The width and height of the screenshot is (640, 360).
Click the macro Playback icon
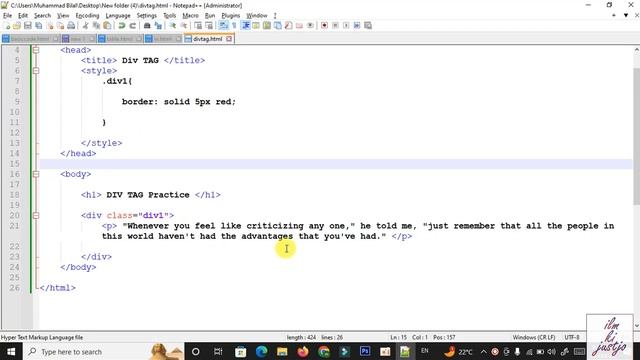point(346,26)
